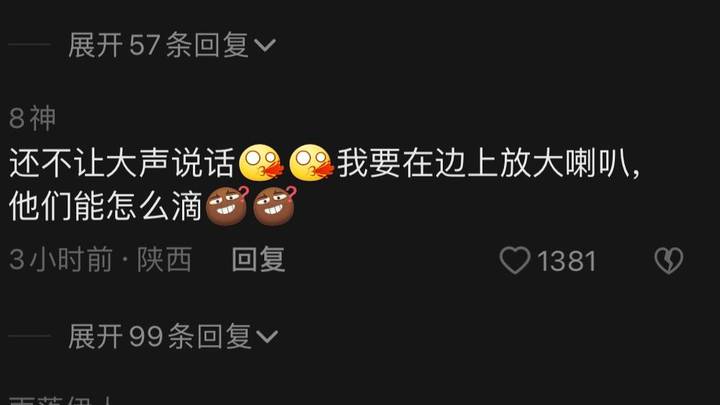This screenshot has height=405, width=720.
Task: Click the first shocked blowing emoji
Action: (x=260, y=163)
